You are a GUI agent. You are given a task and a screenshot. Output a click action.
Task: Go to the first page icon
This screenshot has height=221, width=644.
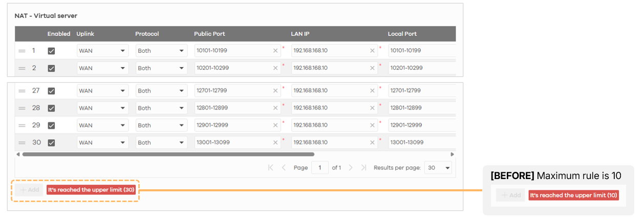tap(271, 167)
